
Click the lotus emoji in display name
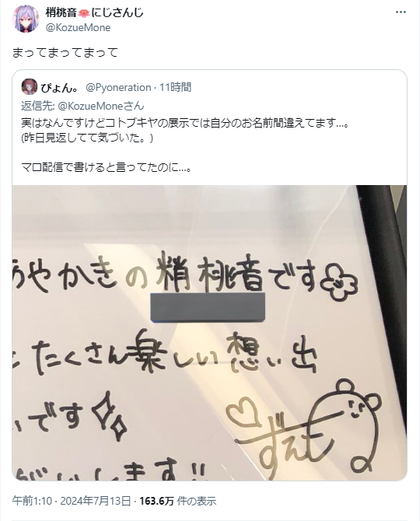84,13
